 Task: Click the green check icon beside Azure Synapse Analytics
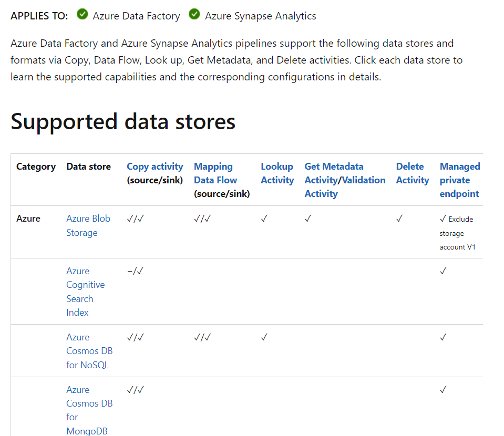point(194,15)
